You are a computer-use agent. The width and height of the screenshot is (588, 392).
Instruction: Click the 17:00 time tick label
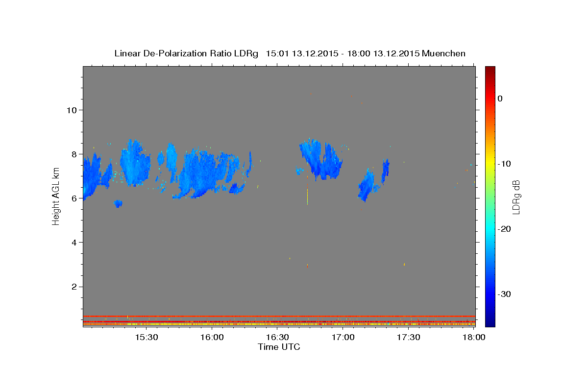tap(343, 338)
